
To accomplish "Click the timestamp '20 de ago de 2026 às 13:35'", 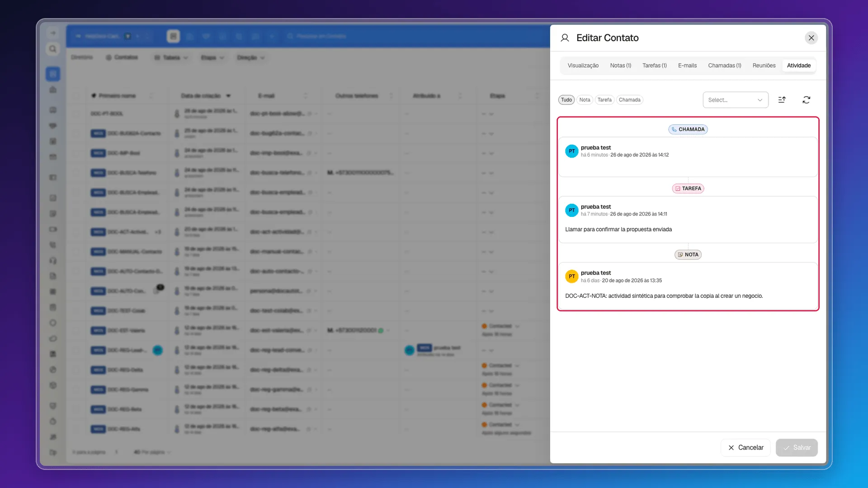I will (x=632, y=281).
